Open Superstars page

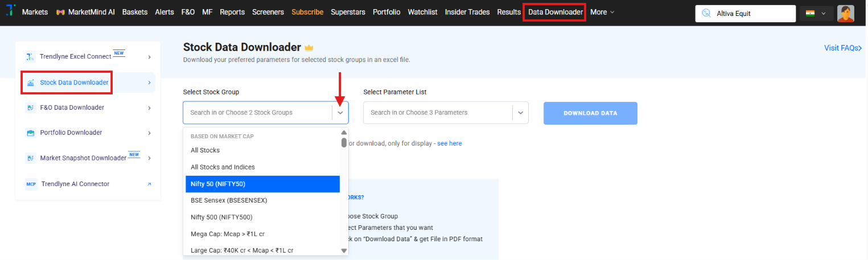pos(348,12)
